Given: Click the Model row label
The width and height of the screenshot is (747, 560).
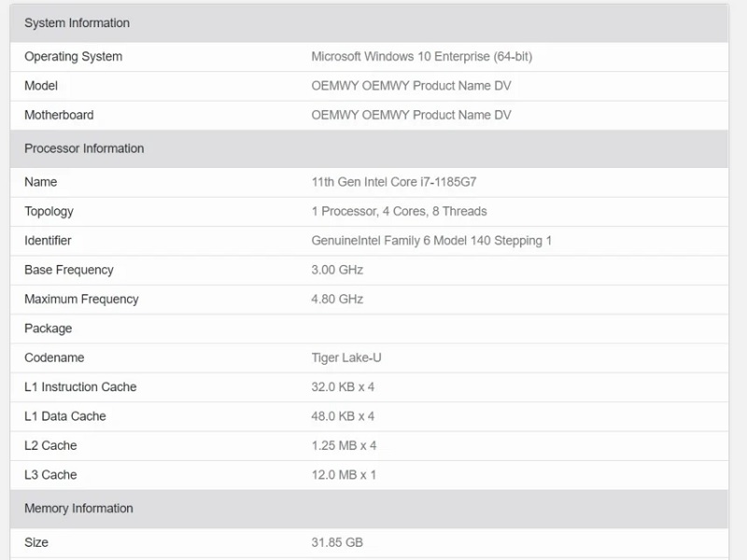Looking at the screenshot, I should pyautogui.click(x=41, y=86).
